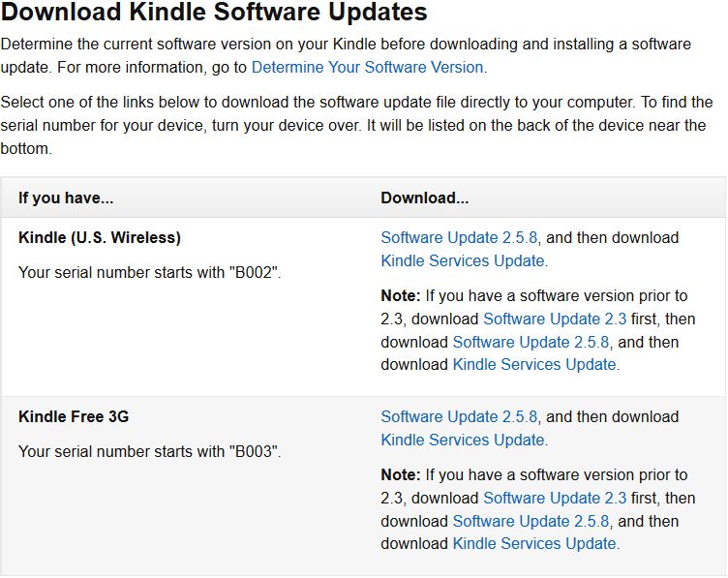
Task: Click the bold "Note:" label in Free 3G row
Action: [x=401, y=474]
